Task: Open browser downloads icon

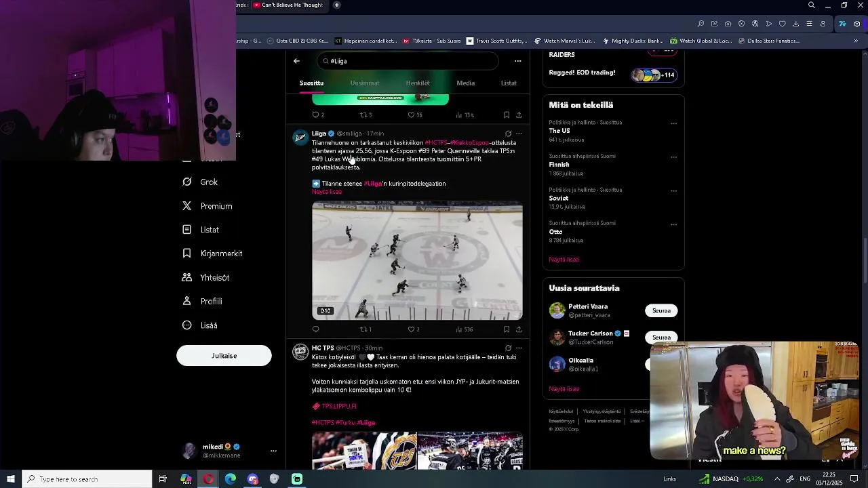Action: (x=795, y=24)
